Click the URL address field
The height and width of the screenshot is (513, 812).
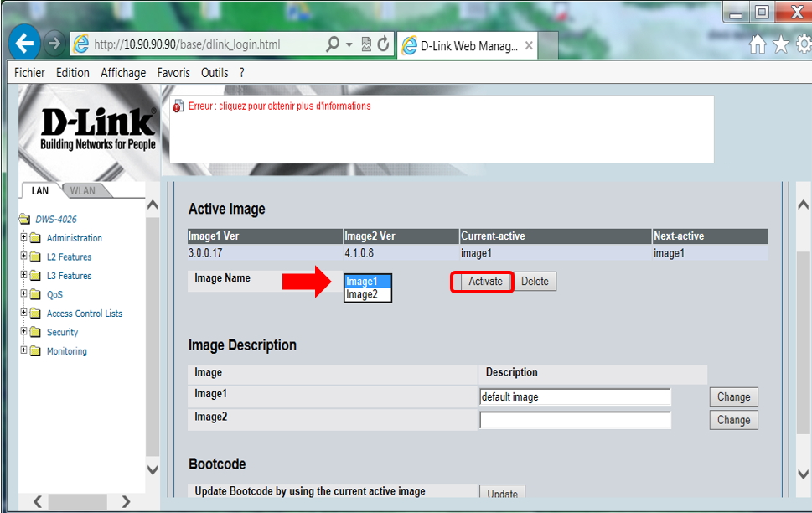197,44
